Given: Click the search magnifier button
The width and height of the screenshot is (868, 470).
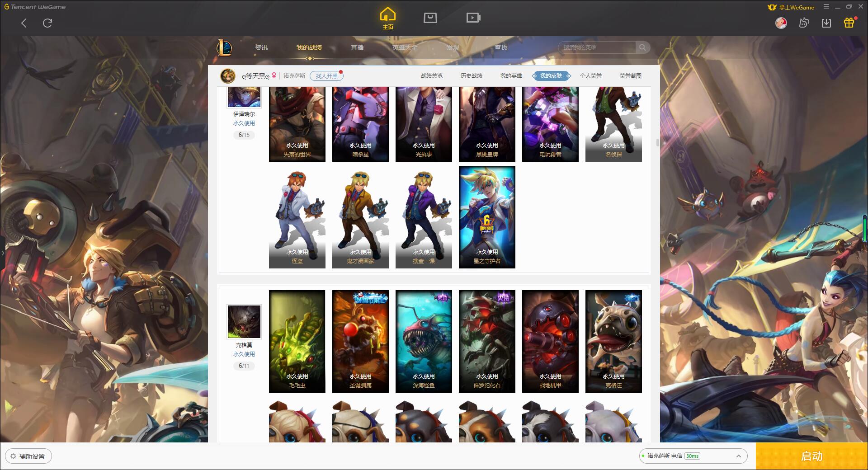Looking at the screenshot, I should tap(642, 47).
